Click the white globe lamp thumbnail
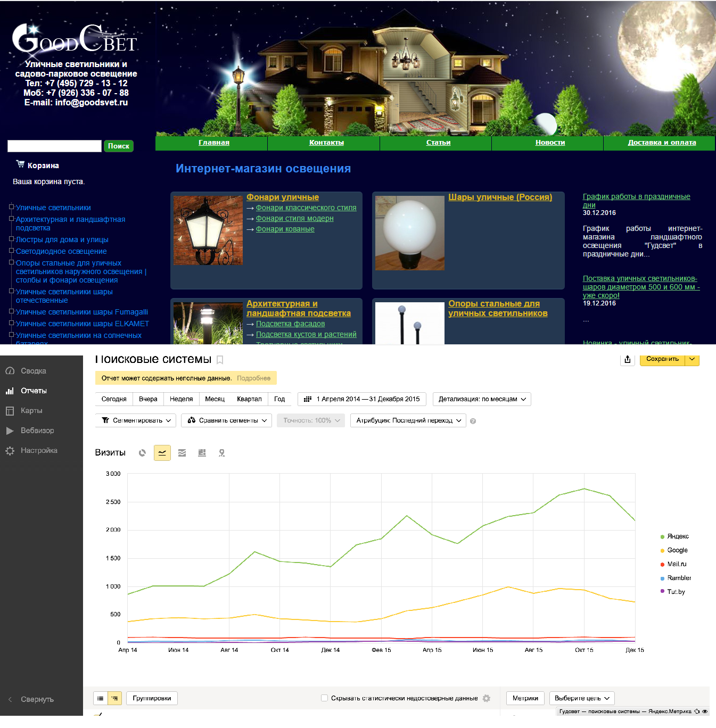 pyautogui.click(x=410, y=233)
